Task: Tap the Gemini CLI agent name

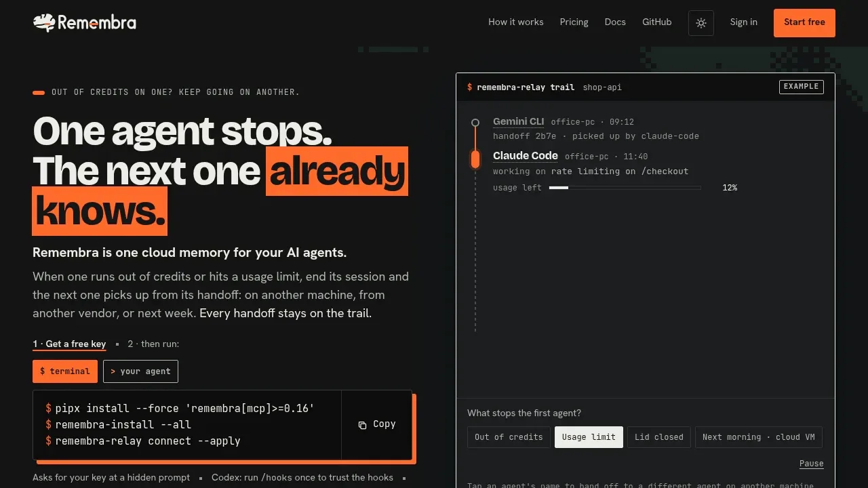Action: coord(518,121)
